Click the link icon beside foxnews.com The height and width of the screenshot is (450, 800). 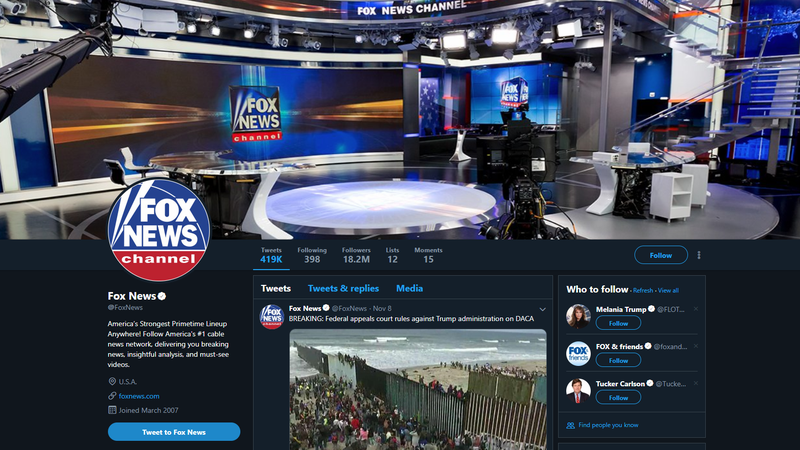click(112, 395)
